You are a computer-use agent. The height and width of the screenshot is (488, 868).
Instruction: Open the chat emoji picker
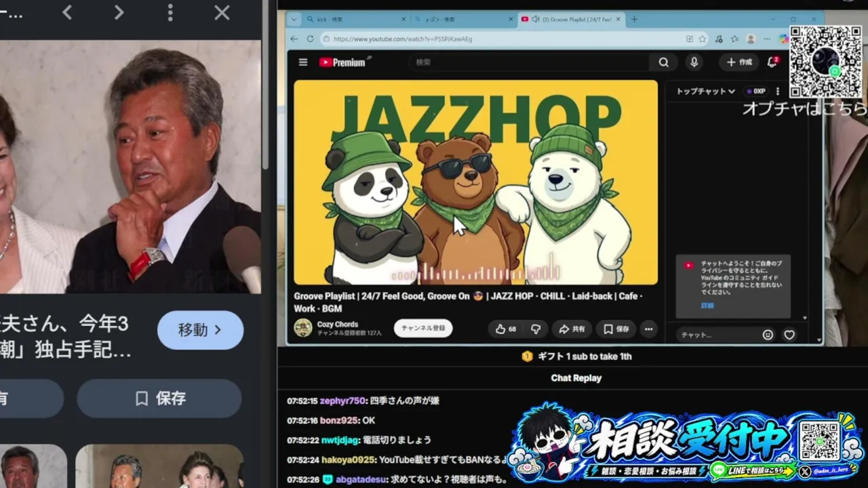pos(768,335)
